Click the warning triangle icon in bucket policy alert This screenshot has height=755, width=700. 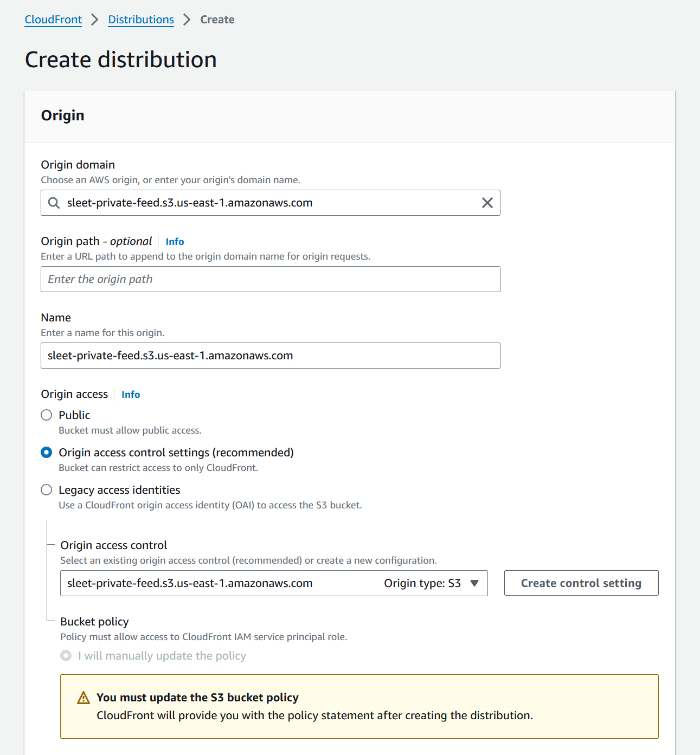84,698
